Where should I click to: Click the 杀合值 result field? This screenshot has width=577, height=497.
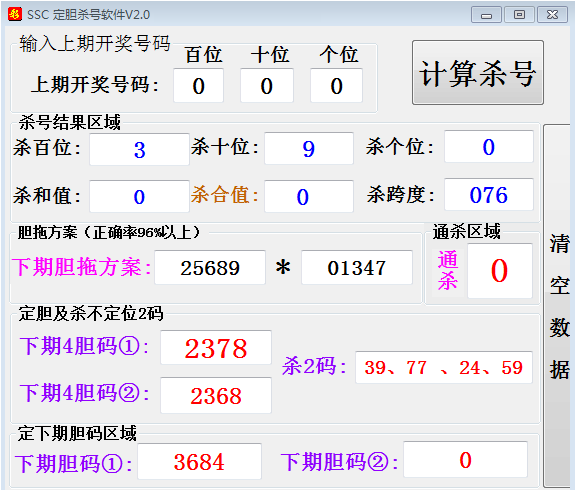309,196
